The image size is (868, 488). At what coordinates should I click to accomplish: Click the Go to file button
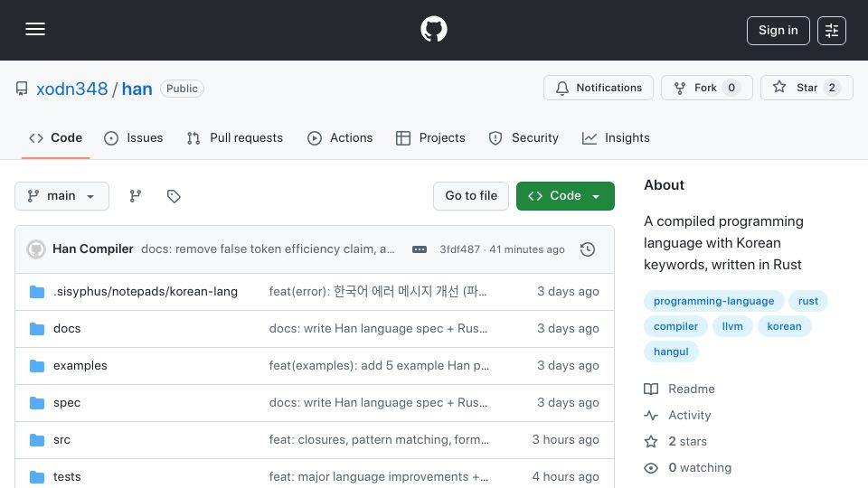coord(470,196)
